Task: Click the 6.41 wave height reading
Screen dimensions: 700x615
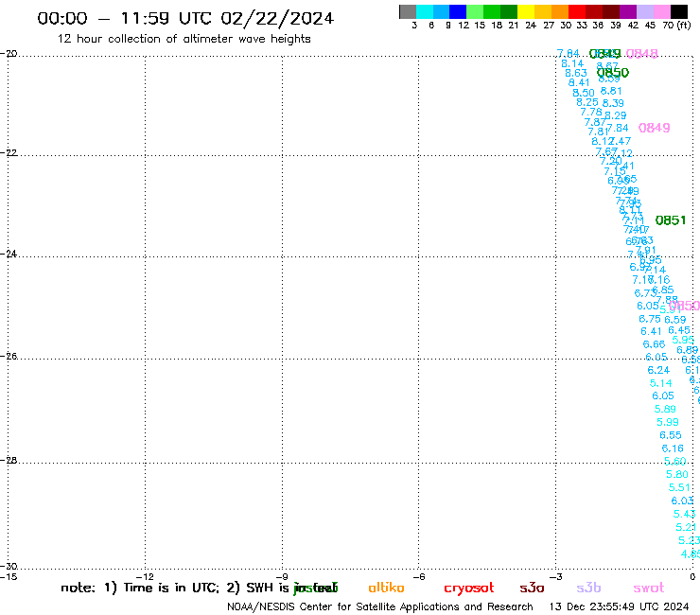Action: pos(651,332)
